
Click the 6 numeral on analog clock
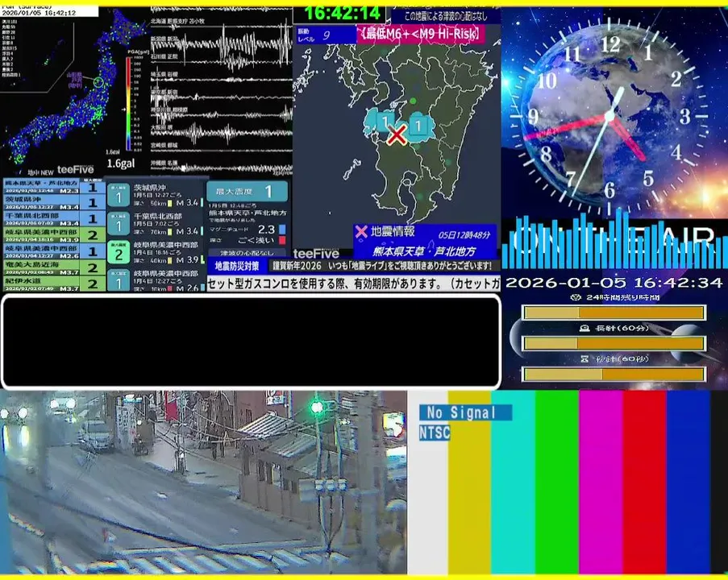[609, 190]
